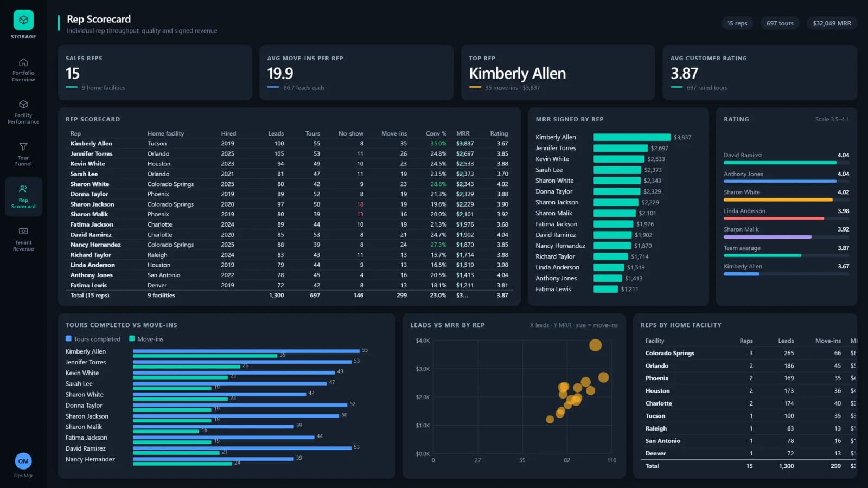
Task: Sort scorecard by Rating column header
Action: click(x=499, y=133)
